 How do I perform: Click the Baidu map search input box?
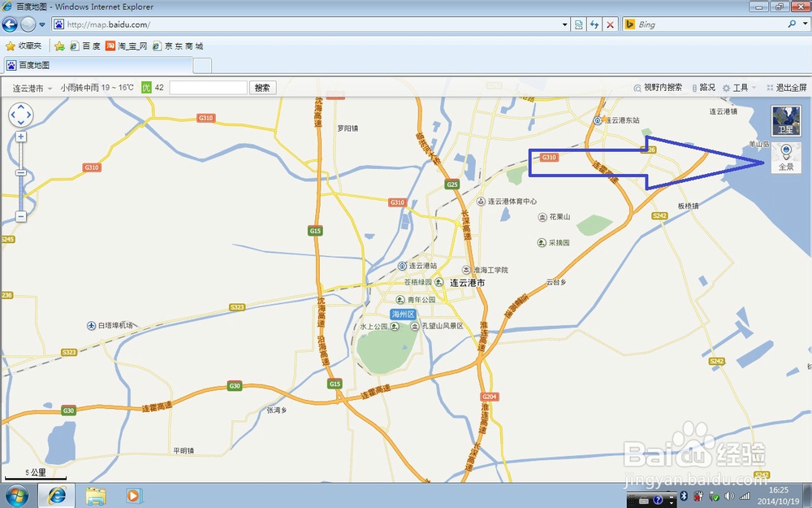[208, 88]
